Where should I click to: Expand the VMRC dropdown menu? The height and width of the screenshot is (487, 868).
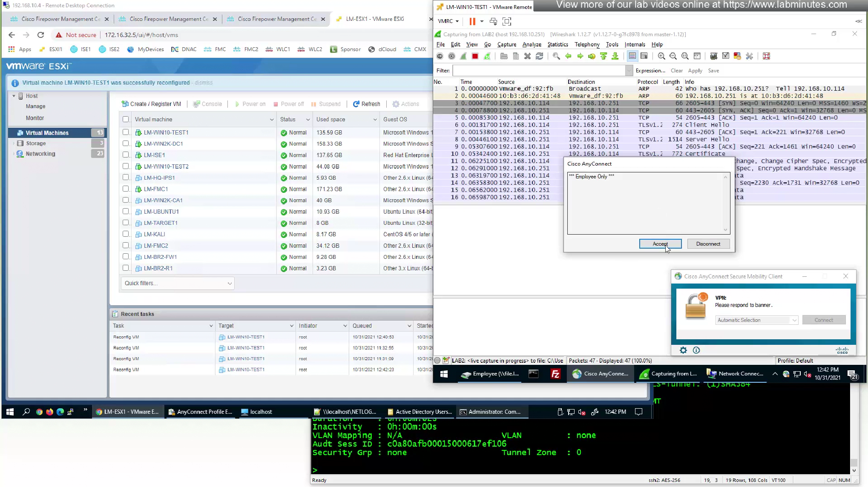[448, 21]
